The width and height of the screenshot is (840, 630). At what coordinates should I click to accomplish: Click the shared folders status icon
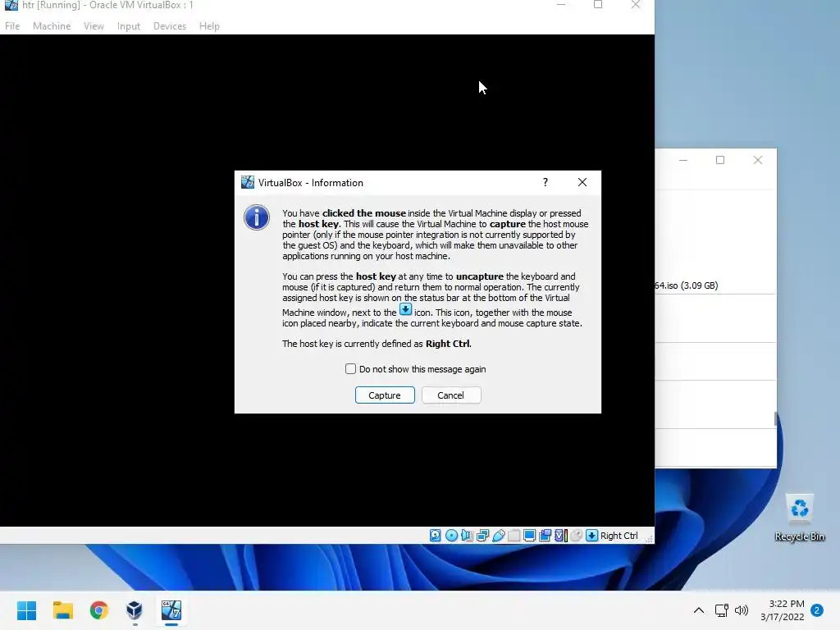(x=514, y=535)
